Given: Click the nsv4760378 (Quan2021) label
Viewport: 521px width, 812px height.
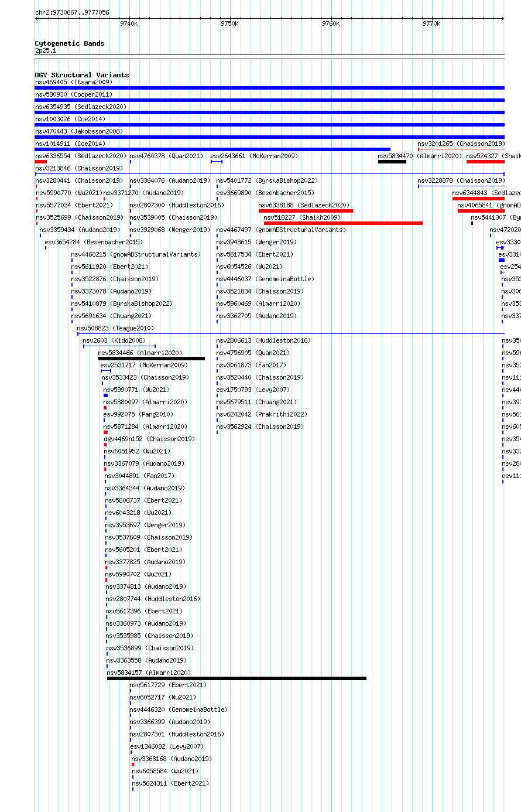Looking at the screenshot, I should (x=167, y=156).
